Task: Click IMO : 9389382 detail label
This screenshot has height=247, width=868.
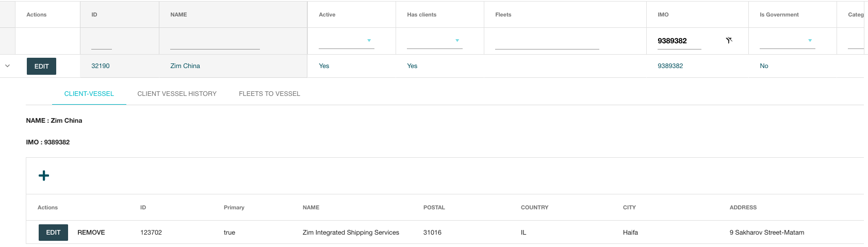Action: pos(48,142)
